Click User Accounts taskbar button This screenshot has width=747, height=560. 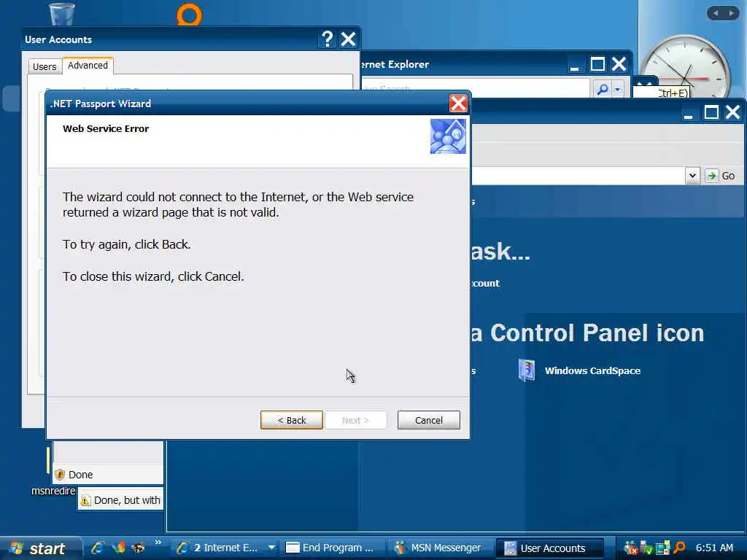pyautogui.click(x=550, y=548)
